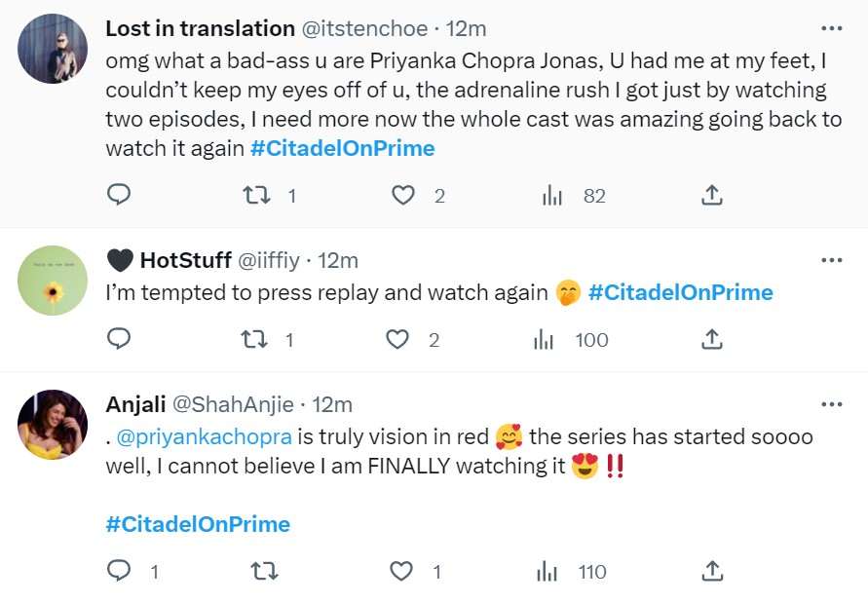Open more options menu on Anjali's tweet

[x=832, y=403]
